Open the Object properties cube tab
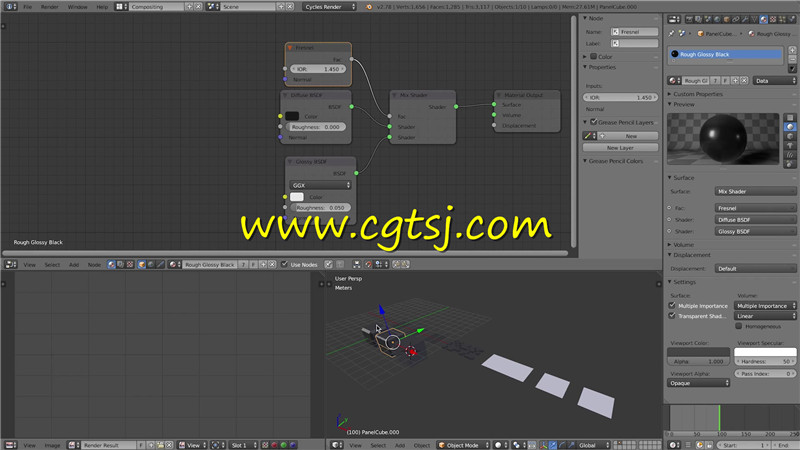800x450 pixels. tap(727, 19)
